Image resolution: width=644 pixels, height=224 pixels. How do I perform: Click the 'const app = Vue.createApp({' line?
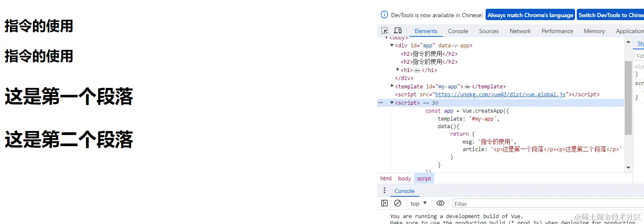[467, 111]
